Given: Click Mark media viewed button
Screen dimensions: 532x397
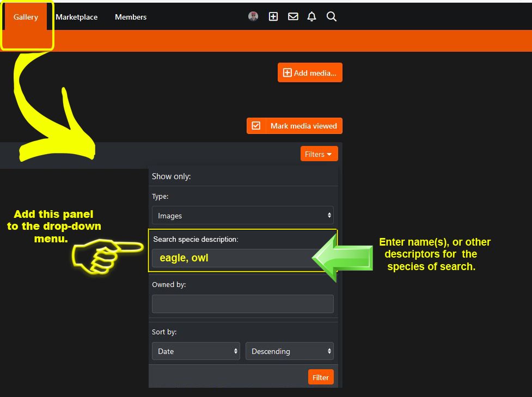Looking at the screenshot, I should click(x=295, y=126).
